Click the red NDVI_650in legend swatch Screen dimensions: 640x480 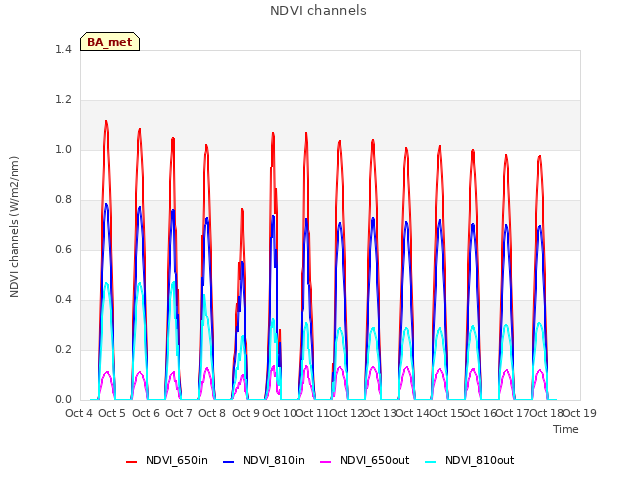coord(131,462)
